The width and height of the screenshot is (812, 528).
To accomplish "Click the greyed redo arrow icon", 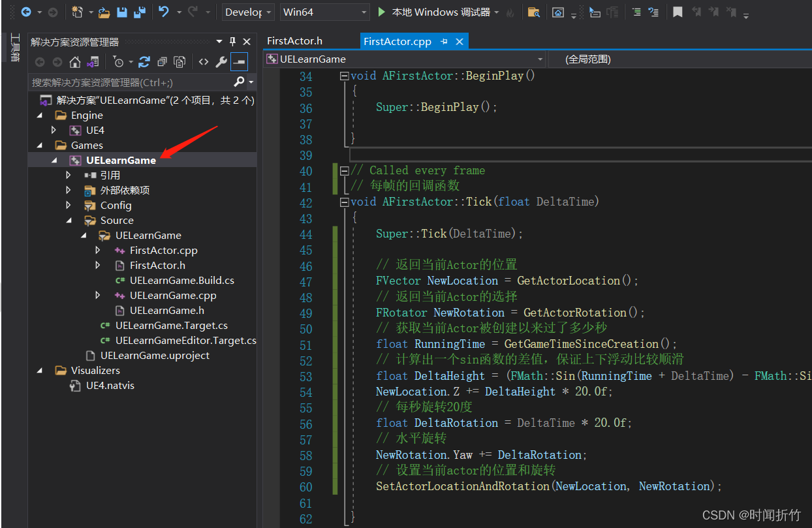I will point(193,12).
